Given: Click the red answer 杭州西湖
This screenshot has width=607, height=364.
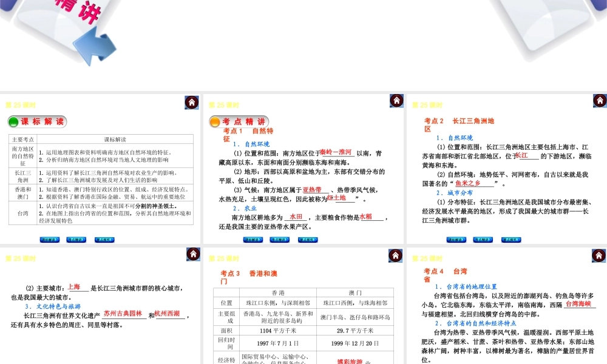Looking at the screenshot, I should pyautogui.click(x=168, y=313).
